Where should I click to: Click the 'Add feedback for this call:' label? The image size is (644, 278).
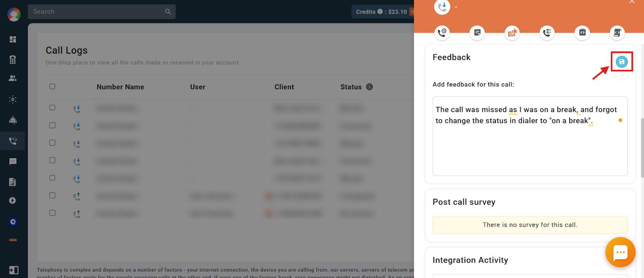[x=473, y=84]
